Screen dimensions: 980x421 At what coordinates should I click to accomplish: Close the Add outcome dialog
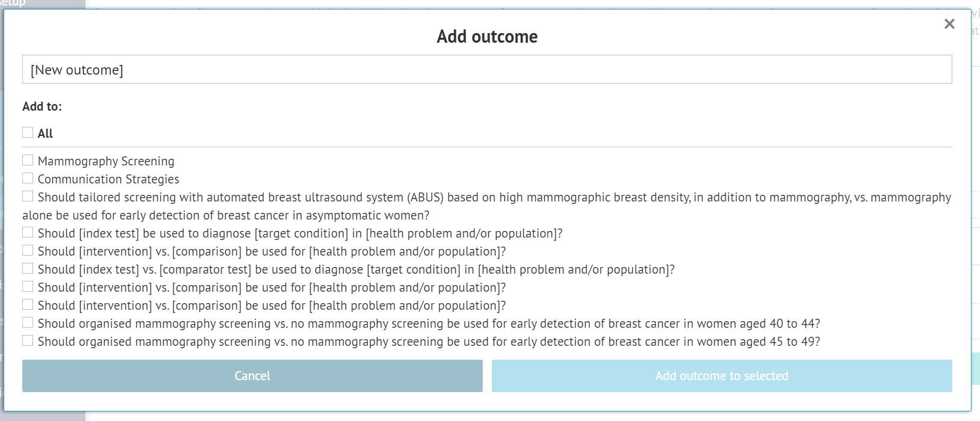[x=949, y=24]
